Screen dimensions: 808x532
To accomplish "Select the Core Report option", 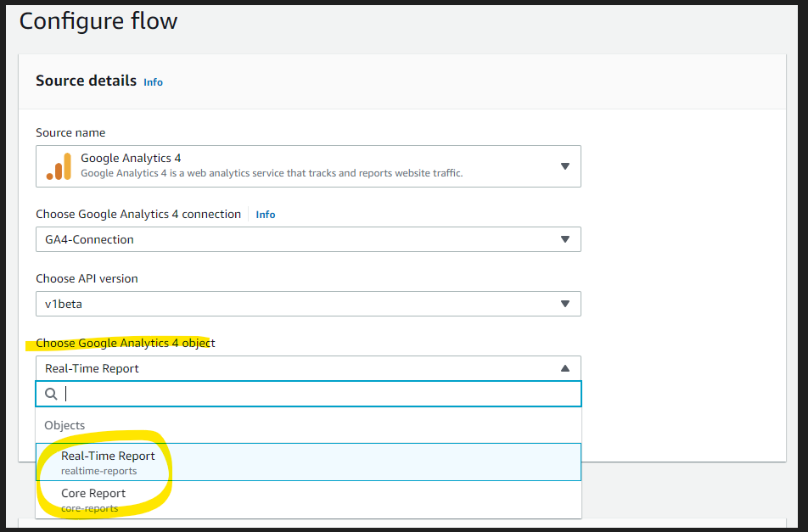I will [x=308, y=500].
